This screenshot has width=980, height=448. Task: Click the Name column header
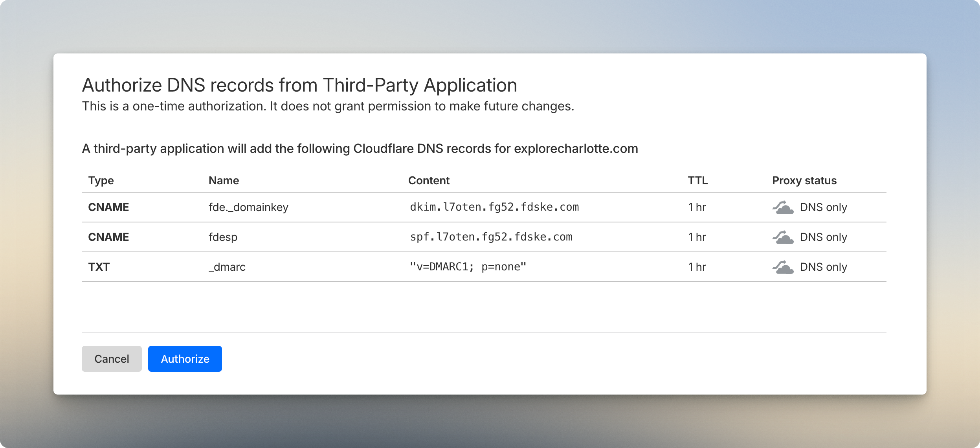point(224,180)
